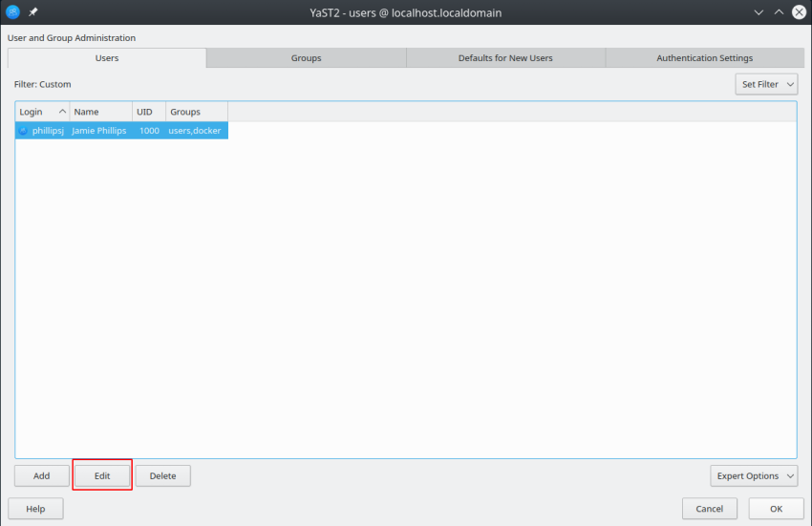Maximize the window with the up chevron
812x526 pixels.
[779, 12]
